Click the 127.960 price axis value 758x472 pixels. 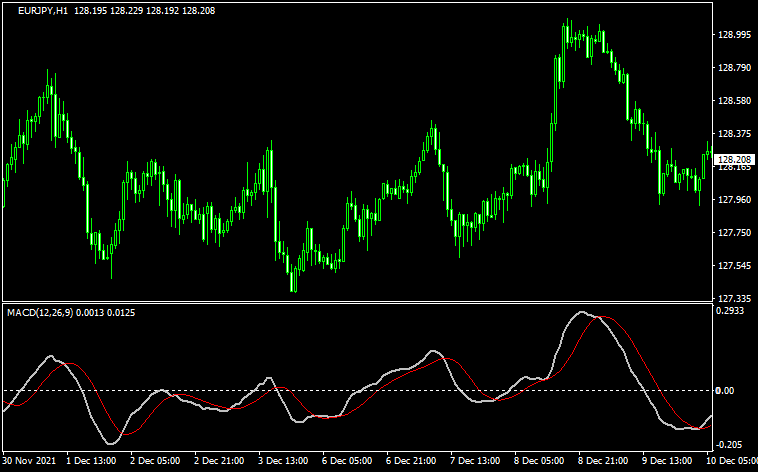click(x=735, y=199)
